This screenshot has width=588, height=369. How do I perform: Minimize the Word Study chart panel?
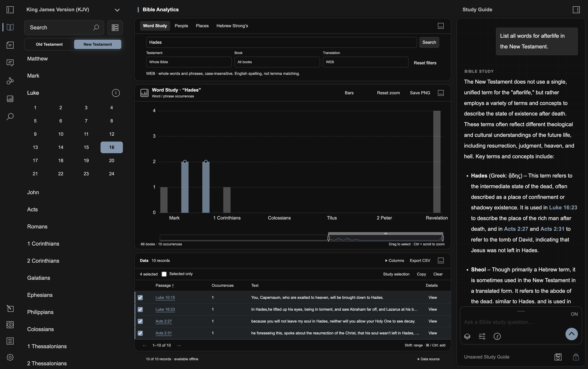[x=441, y=93]
